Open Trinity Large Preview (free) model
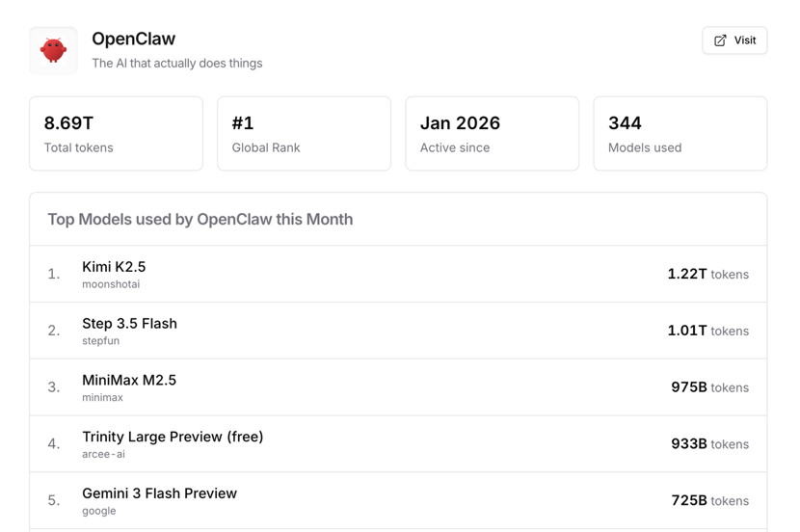800x532 pixels. (x=173, y=437)
